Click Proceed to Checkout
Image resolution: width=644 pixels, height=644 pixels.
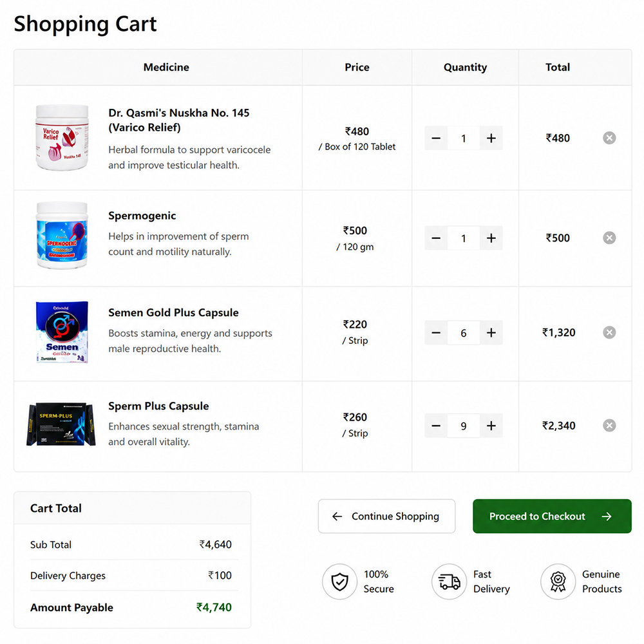[x=552, y=516]
